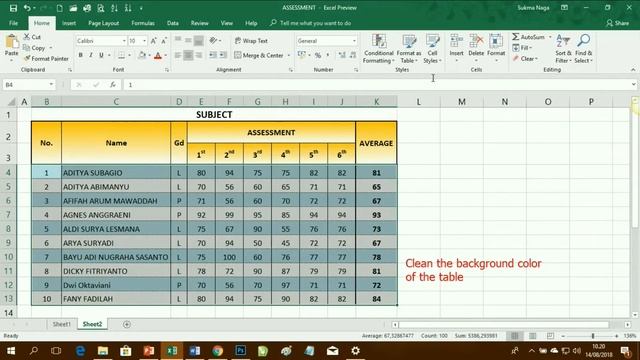The height and width of the screenshot is (360, 640).
Task: Open the File tab
Action: pos(13,23)
